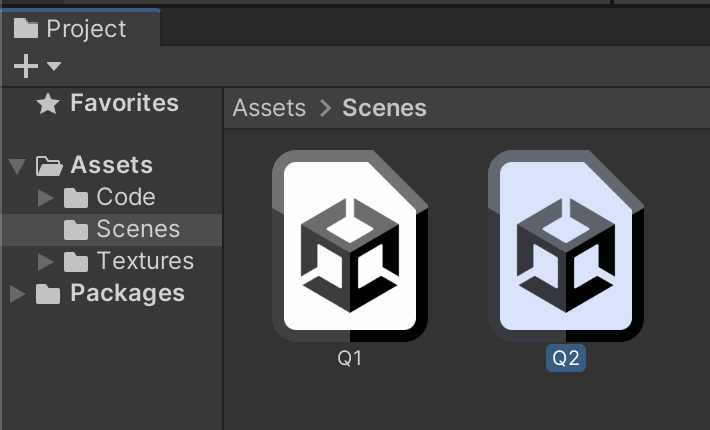The image size is (710, 430).
Task: Click the open Assets folder icon
Action: 49,166
